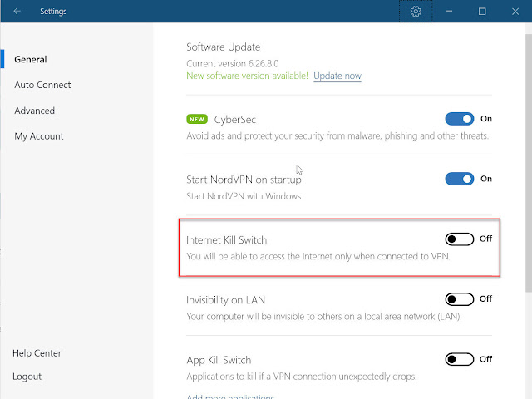This screenshot has height=399, width=532.
Task: Close the NordVPN Settings window
Action: pos(515,11)
